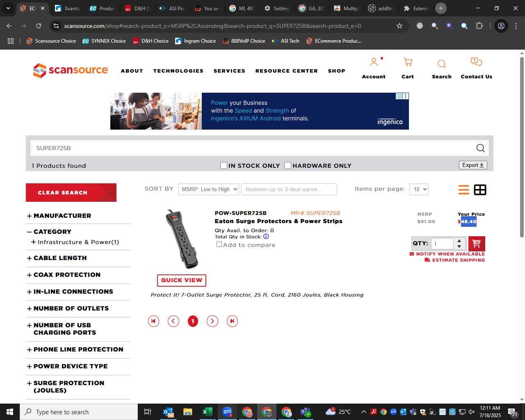Open the shopping Cart icon
Screen dimensions: 525x420
click(408, 62)
